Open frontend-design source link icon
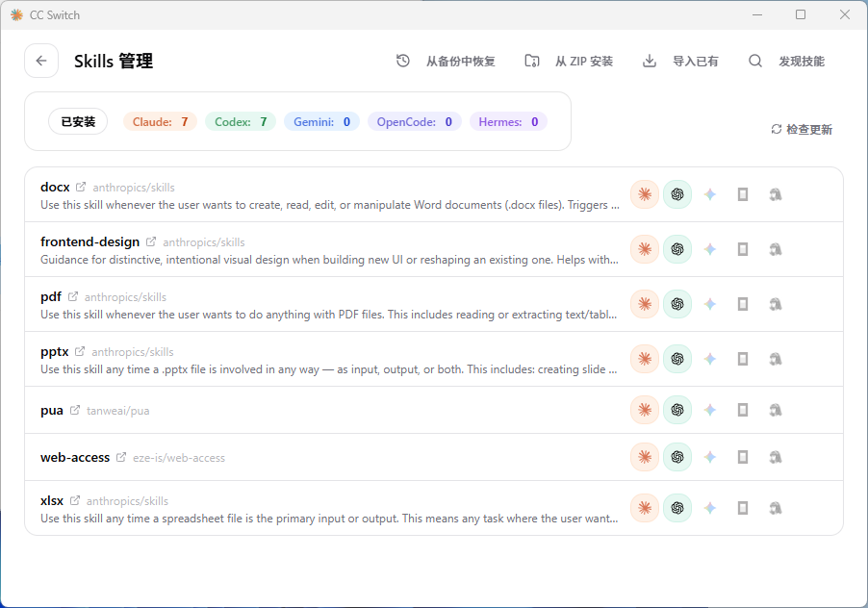 tap(150, 241)
